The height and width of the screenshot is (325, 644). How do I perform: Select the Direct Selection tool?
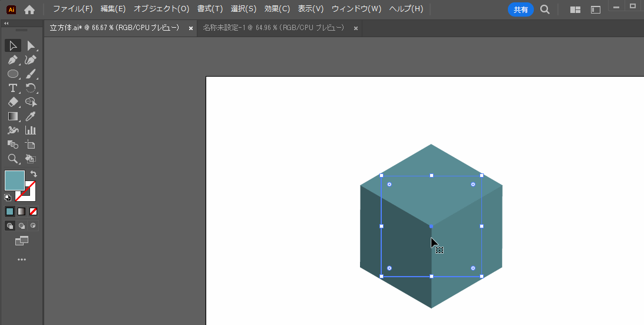[31, 45]
